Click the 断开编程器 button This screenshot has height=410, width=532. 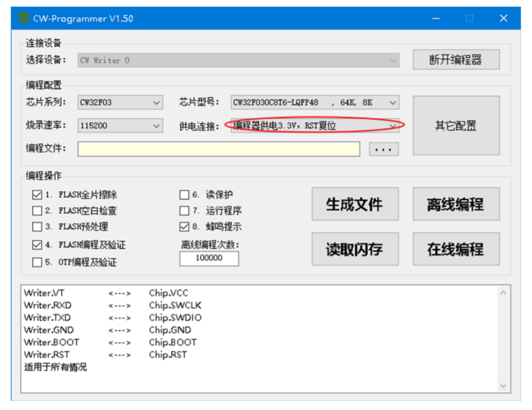click(456, 59)
